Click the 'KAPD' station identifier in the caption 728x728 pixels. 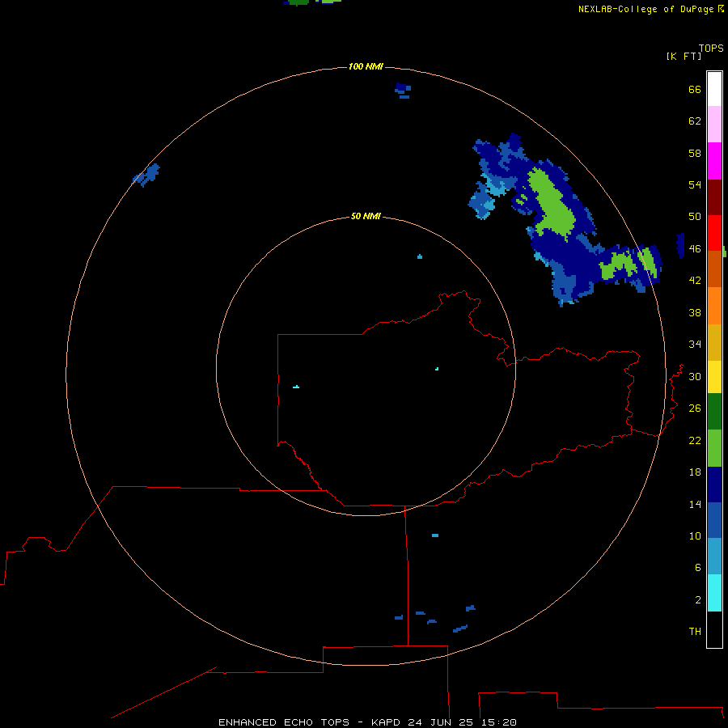pos(387,722)
